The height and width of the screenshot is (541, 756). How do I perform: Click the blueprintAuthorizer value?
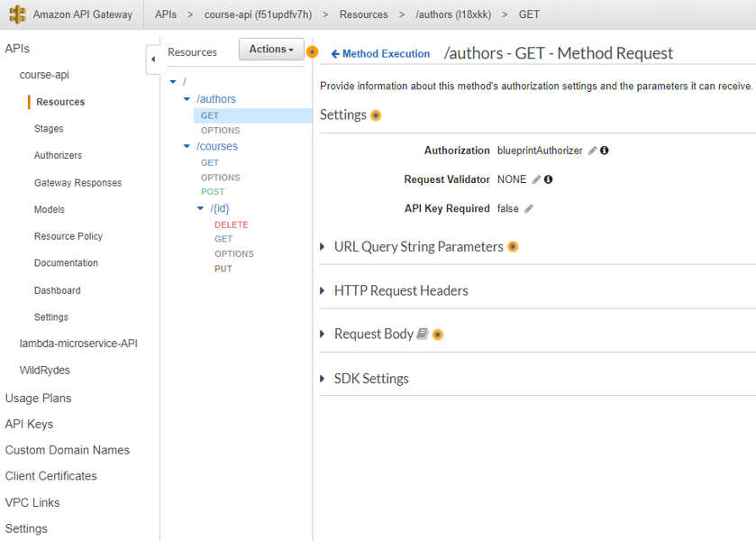pos(540,151)
